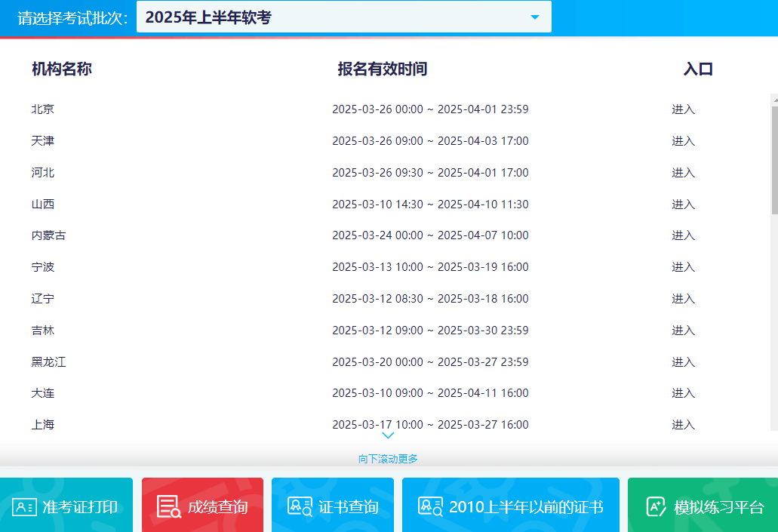
Task: Click 黑龙江 registration time starting 2025-03-20 00:00
Action: 430,362
